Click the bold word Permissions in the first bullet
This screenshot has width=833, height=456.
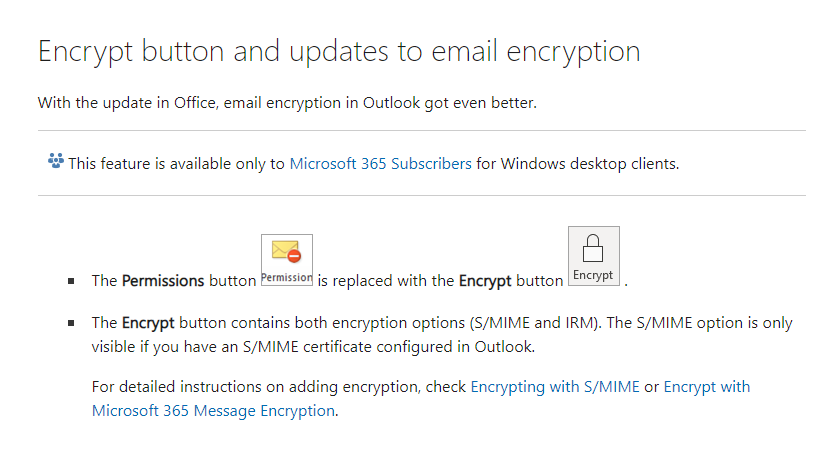(x=163, y=281)
